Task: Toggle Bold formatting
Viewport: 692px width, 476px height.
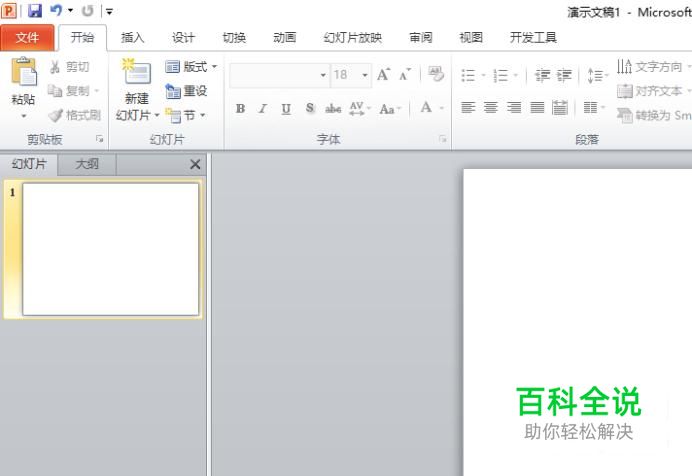Action: [x=240, y=108]
